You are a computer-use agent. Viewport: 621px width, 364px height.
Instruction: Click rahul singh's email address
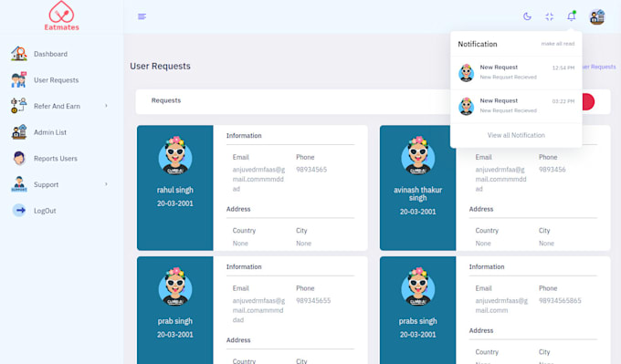click(x=258, y=179)
